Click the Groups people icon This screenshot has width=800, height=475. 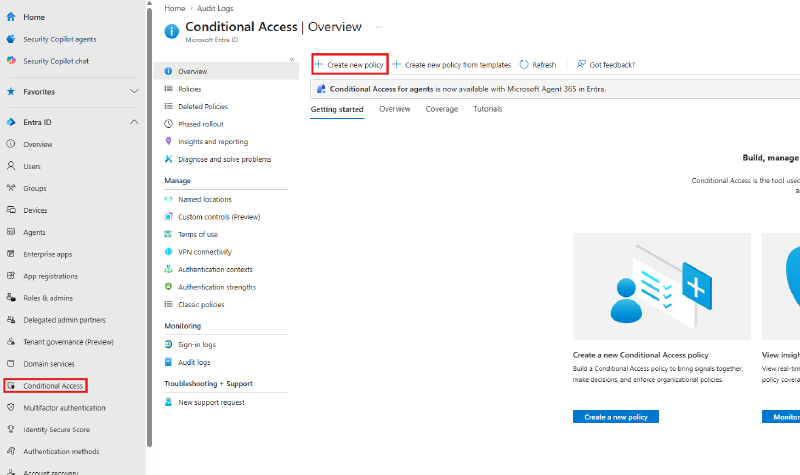point(11,188)
